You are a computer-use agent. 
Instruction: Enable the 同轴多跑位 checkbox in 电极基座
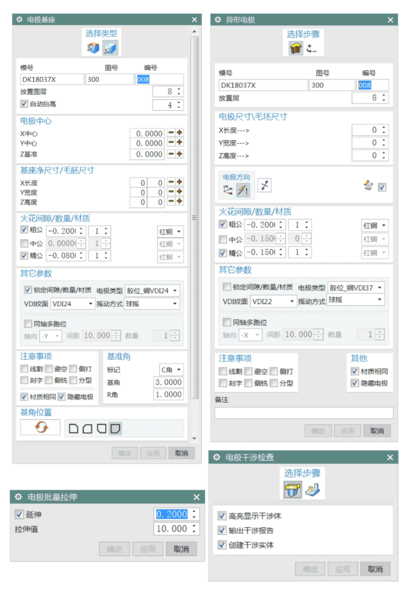(x=28, y=324)
